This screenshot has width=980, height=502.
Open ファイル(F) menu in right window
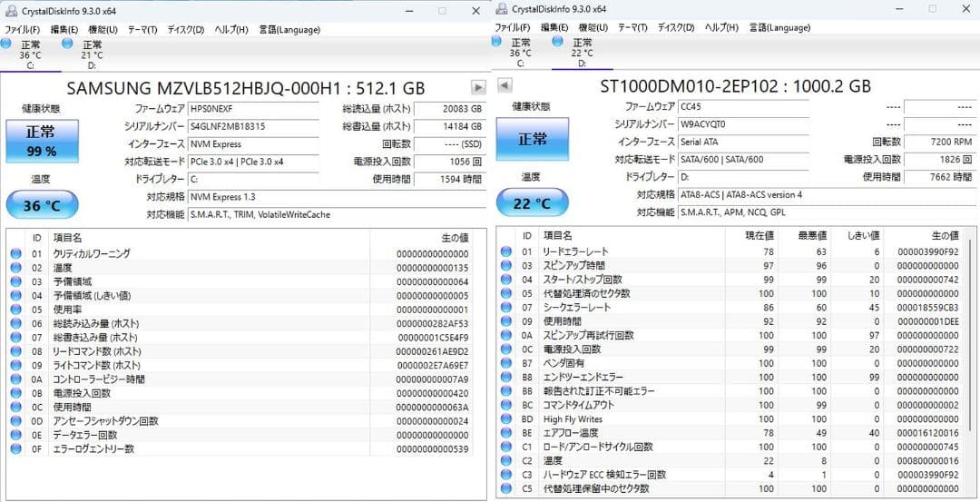[513, 27]
